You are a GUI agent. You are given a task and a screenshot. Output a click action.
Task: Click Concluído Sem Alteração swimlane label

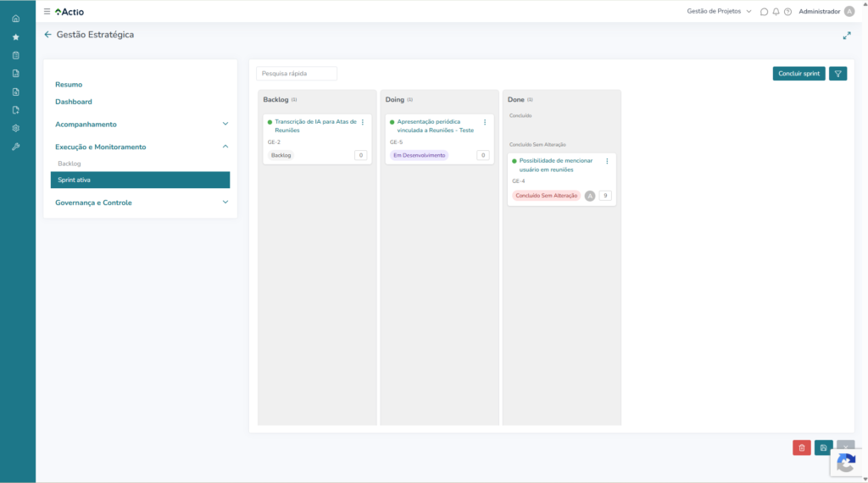pyautogui.click(x=537, y=145)
